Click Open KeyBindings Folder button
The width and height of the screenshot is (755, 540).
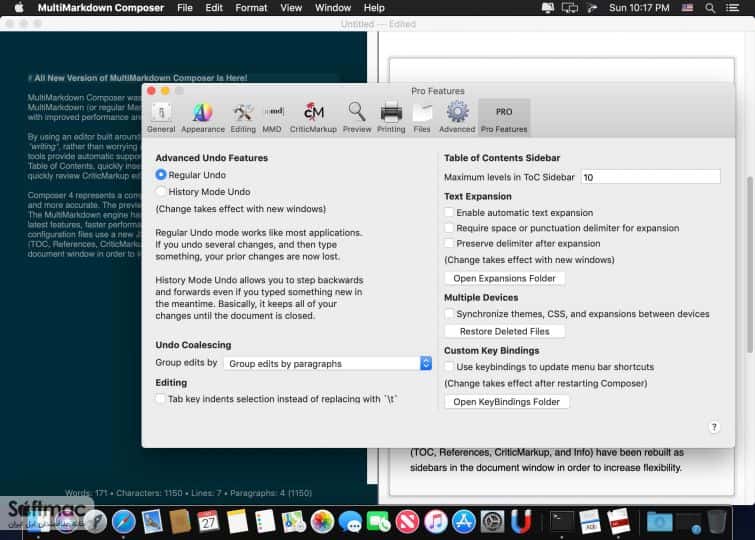(x=506, y=402)
